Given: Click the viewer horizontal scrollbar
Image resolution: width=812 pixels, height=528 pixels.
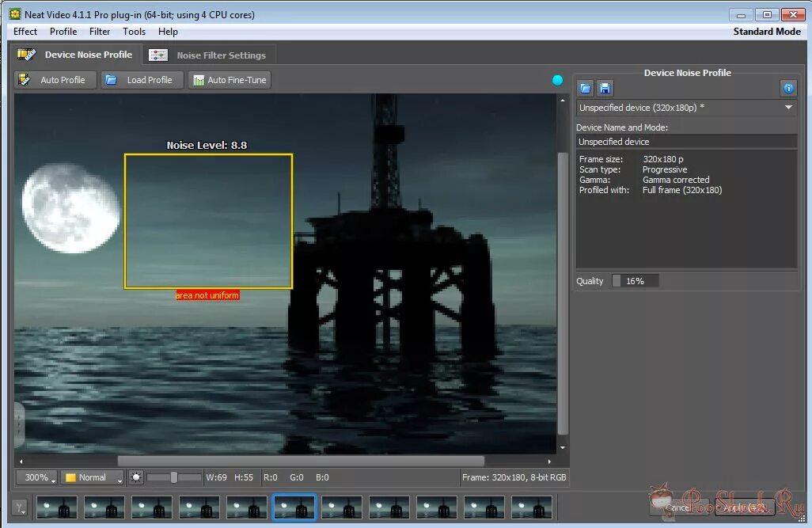Looking at the screenshot, I should point(301,461).
